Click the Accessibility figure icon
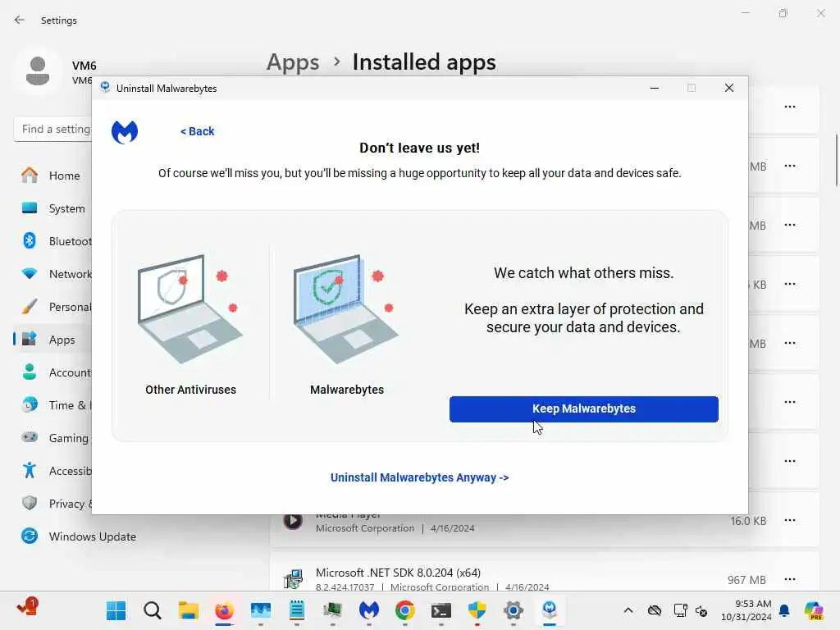This screenshot has width=840, height=630. click(30, 470)
